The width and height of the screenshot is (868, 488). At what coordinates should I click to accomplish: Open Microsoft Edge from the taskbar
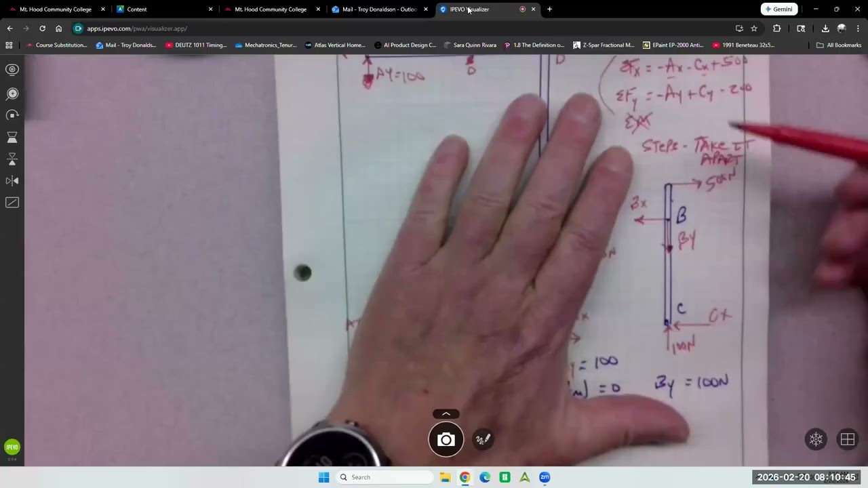tap(485, 477)
